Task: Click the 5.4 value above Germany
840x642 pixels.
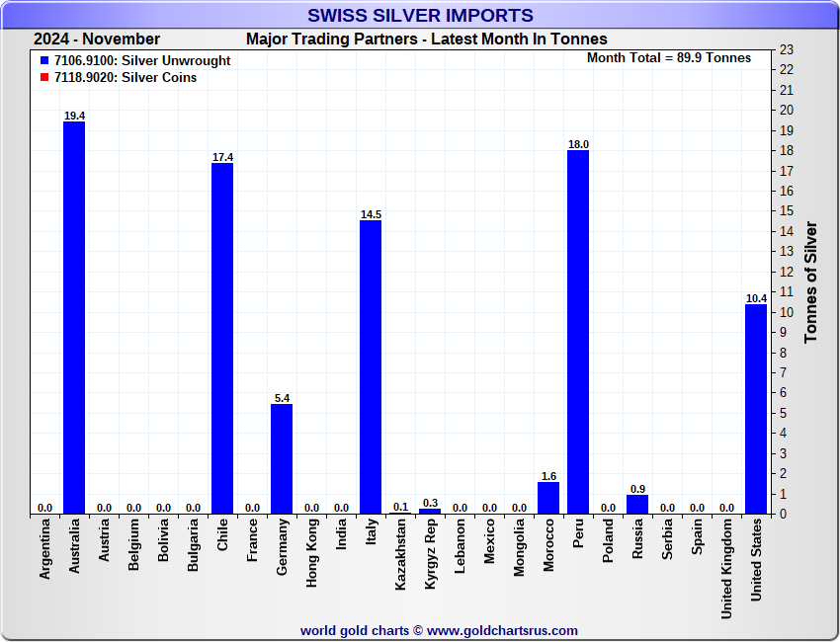Action: point(282,398)
